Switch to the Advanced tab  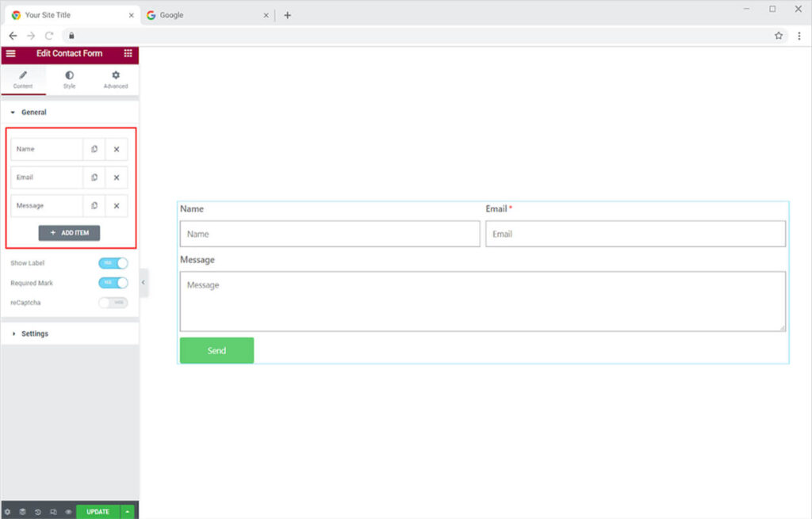[115, 79]
